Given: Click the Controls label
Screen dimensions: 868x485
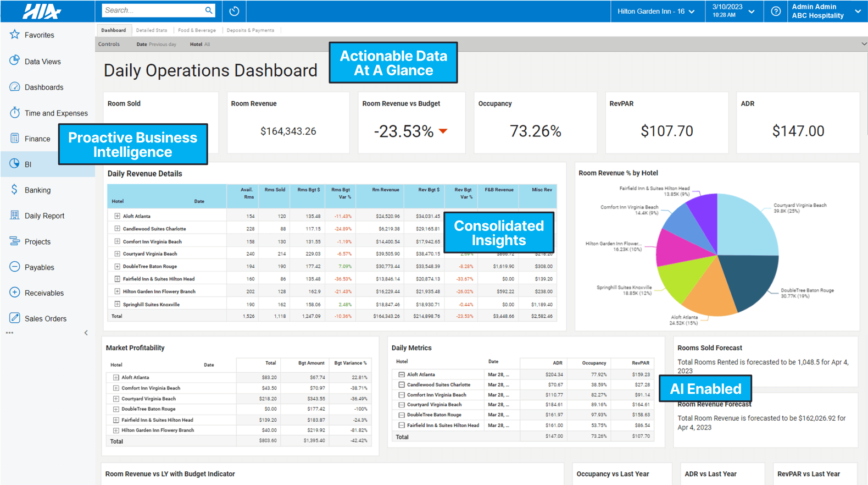Looking at the screenshot, I should click(109, 45).
